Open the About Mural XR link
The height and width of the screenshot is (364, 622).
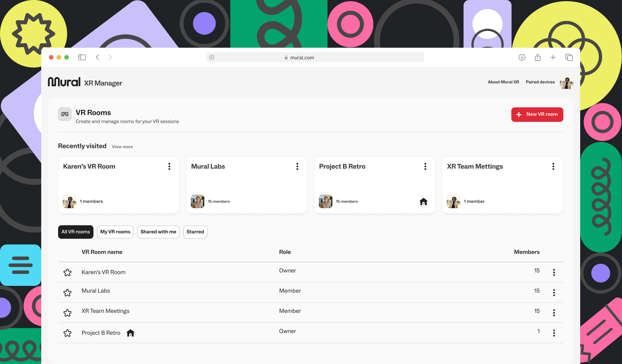(x=504, y=82)
